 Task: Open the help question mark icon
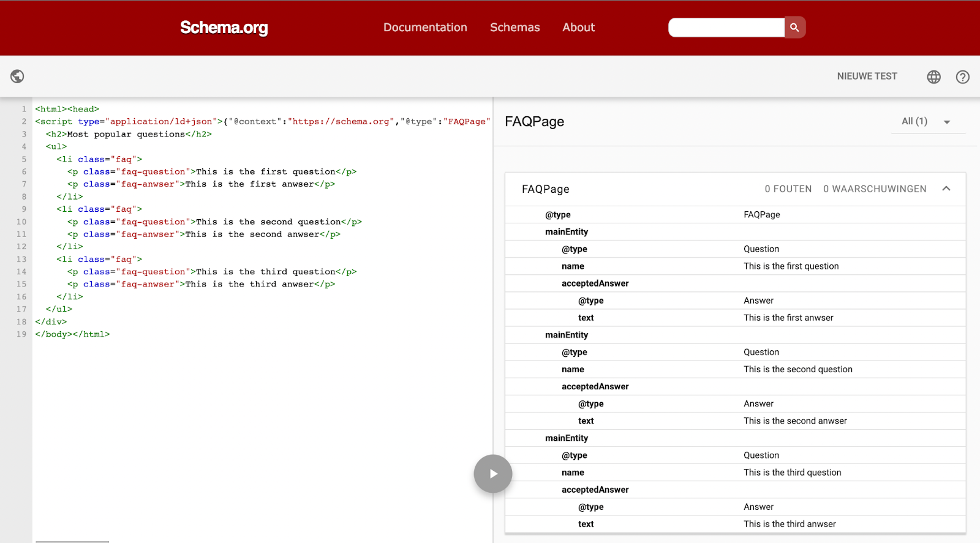point(962,77)
